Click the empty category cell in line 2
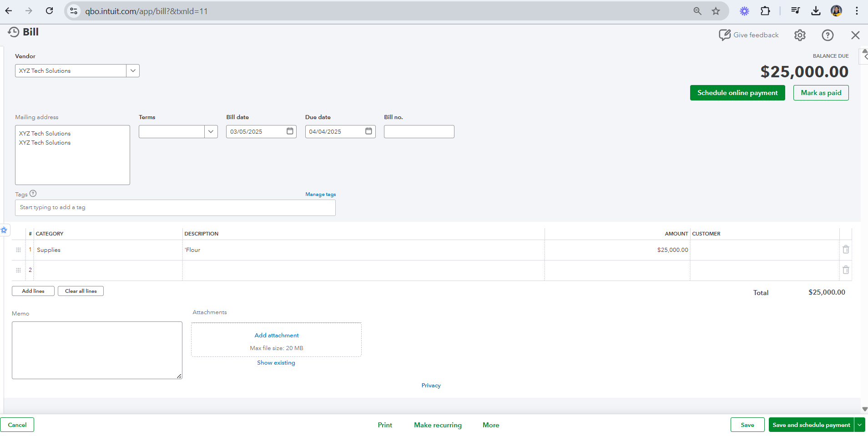868x436 pixels. pyautogui.click(x=108, y=271)
